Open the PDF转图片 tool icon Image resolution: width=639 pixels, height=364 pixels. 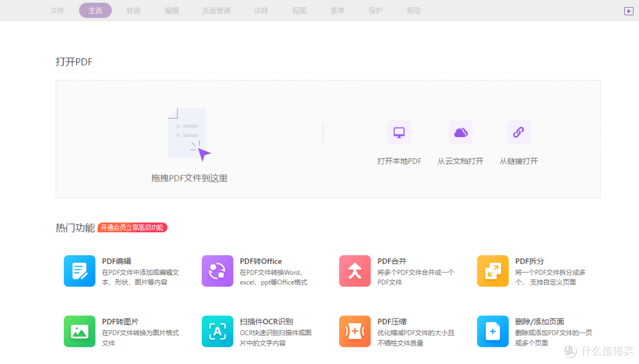79,331
